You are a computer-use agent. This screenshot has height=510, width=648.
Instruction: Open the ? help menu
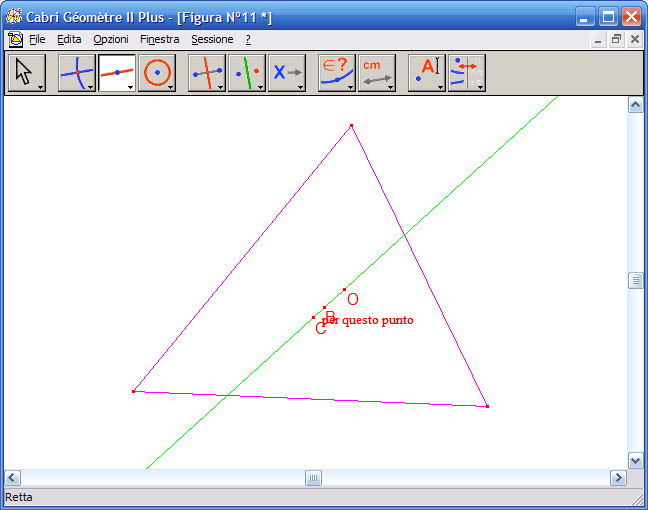pos(248,39)
